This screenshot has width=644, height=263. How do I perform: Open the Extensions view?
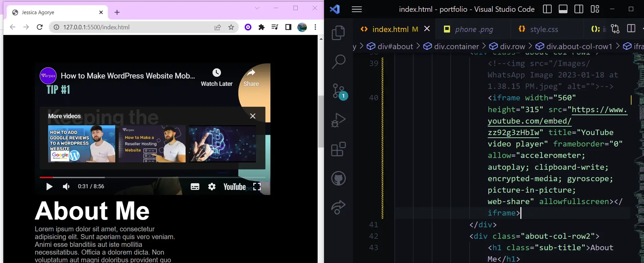tap(338, 149)
